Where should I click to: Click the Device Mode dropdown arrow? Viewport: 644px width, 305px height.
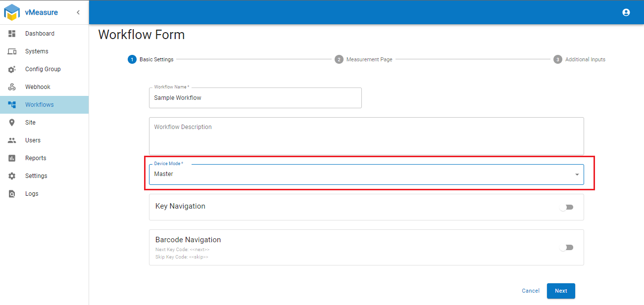(x=577, y=174)
